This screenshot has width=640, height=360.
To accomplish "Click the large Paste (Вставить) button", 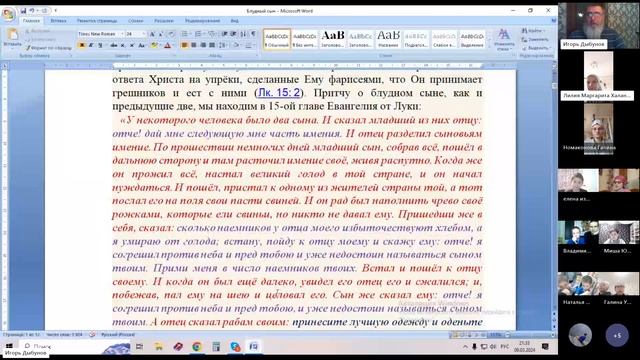I will pyautogui.click(x=12, y=38).
